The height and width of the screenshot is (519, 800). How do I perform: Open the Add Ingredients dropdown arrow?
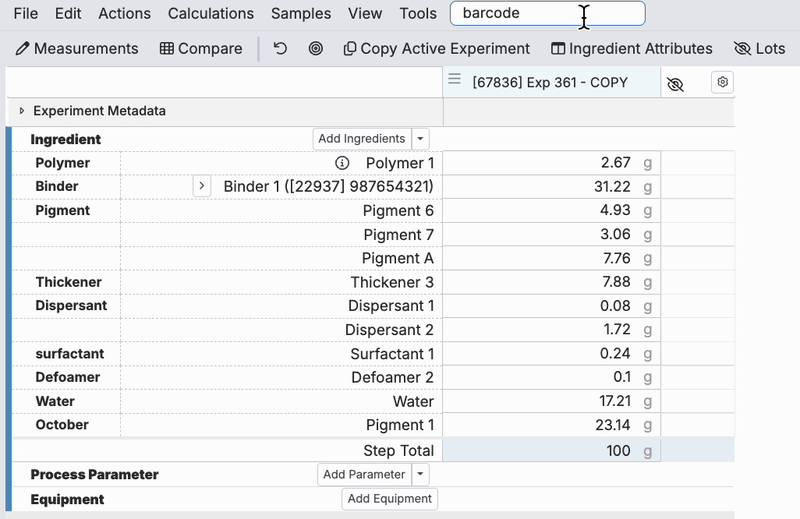[x=420, y=139]
